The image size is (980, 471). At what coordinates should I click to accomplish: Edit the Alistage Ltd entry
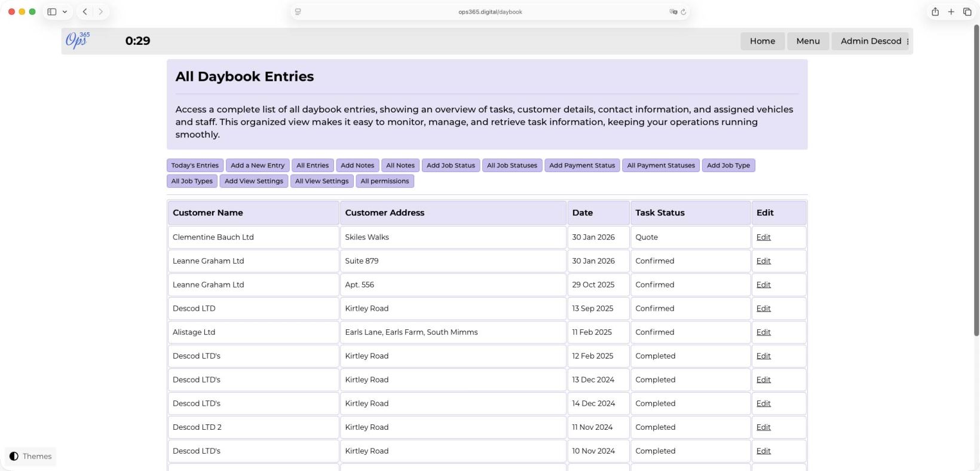tap(763, 332)
